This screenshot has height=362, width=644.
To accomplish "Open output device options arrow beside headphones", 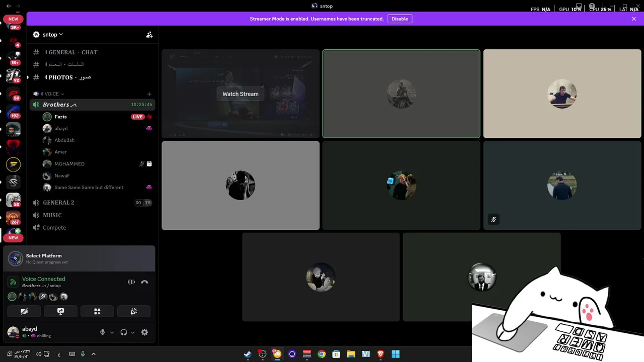I will click(133, 332).
